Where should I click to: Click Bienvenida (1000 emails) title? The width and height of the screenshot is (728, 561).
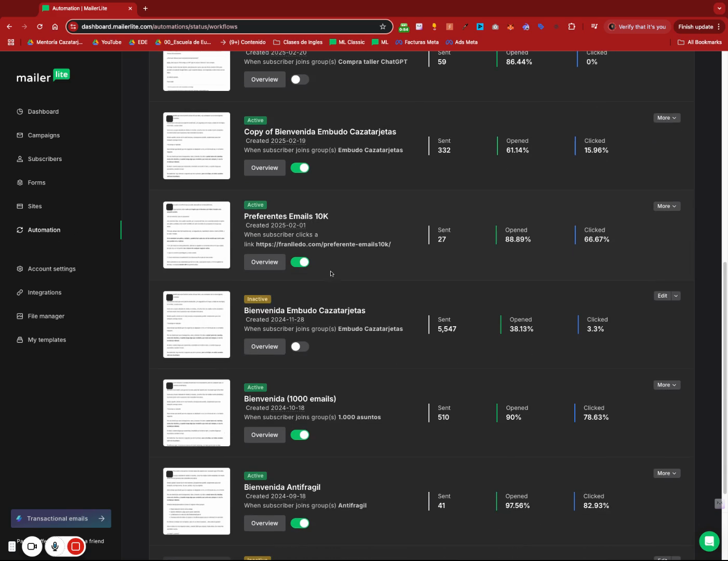coord(290,399)
